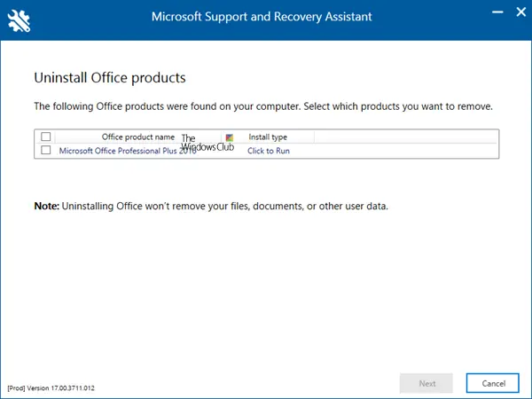The width and height of the screenshot is (532, 399).
Task: Click the Note about uninstalling Office text
Action: coord(211,206)
